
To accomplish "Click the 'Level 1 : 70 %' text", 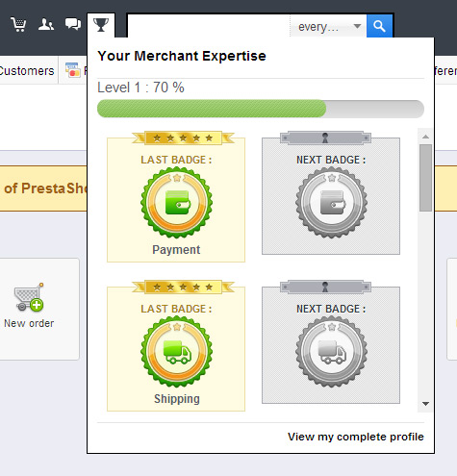I will (140, 88).
